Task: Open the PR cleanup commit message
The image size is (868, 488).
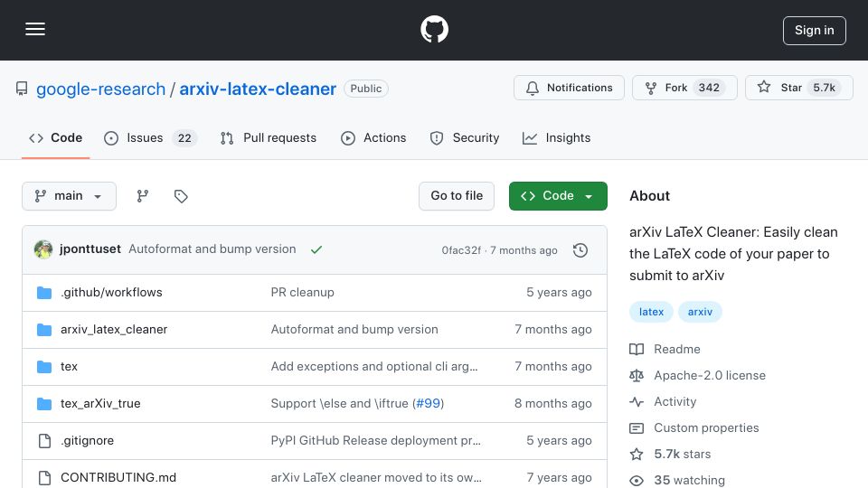Action: [302, 292]
